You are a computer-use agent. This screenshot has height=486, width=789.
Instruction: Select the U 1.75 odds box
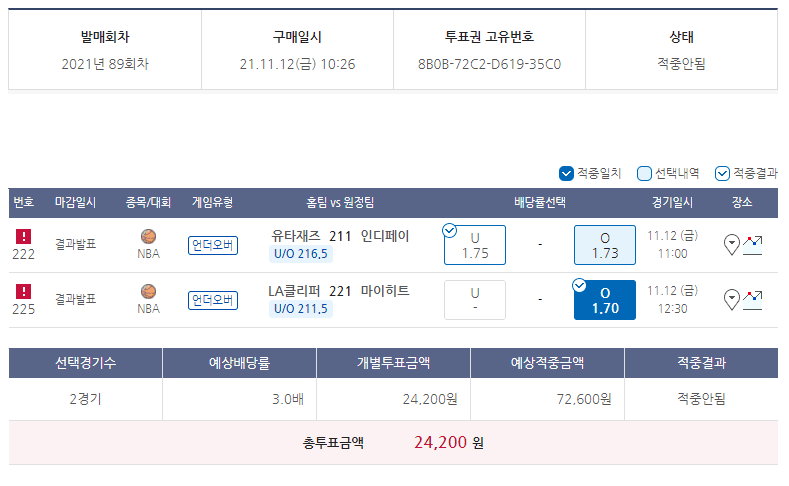(x=475, y=245)
